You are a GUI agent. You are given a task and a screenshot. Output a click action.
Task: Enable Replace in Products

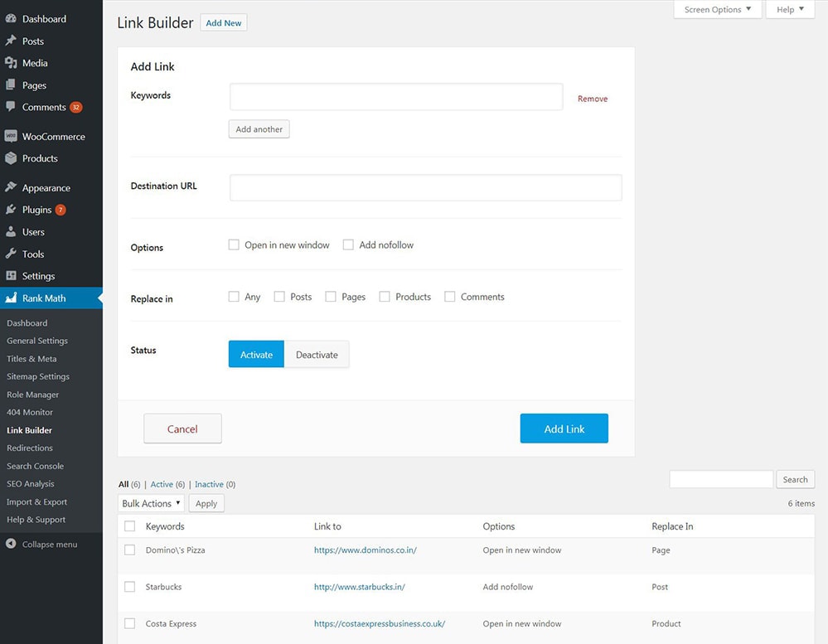click(385, 296)
